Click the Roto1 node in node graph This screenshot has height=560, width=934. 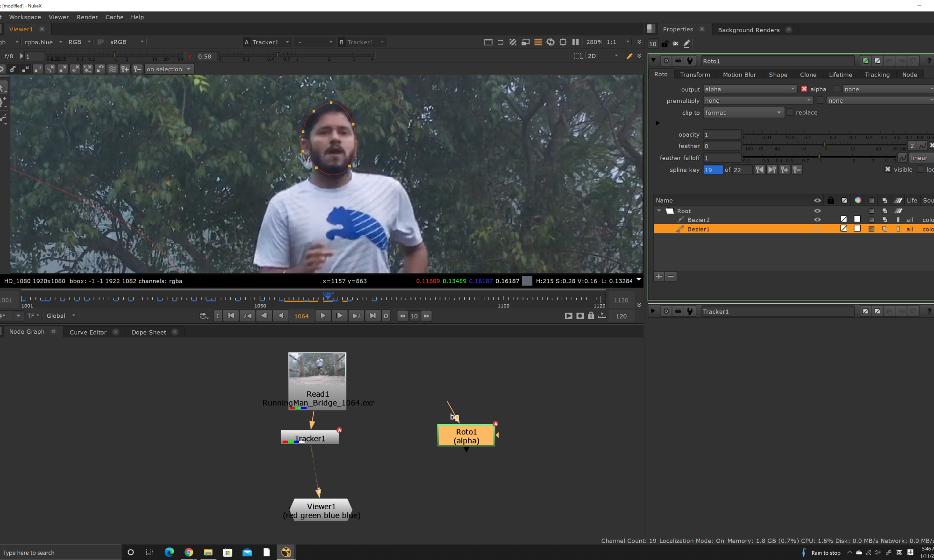coord(466,436)
